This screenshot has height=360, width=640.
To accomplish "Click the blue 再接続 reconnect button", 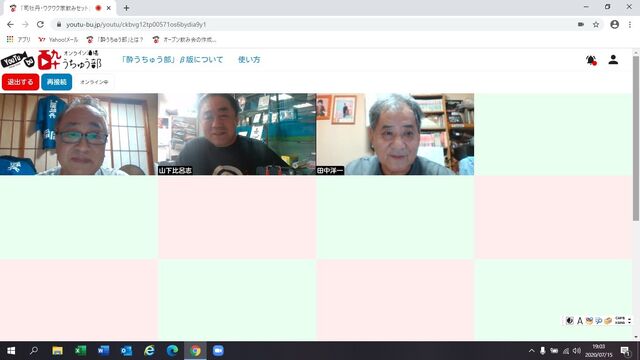I will click(57, 82).
